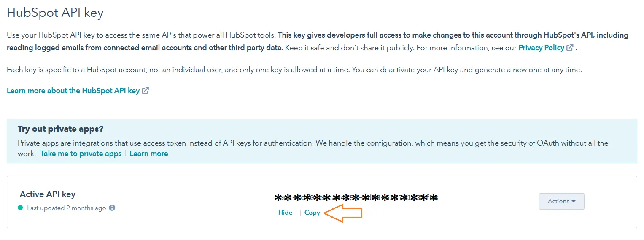Click the orange arrow pointing at Copy
The image size is (644, 240).
click(x=343, y=213)
